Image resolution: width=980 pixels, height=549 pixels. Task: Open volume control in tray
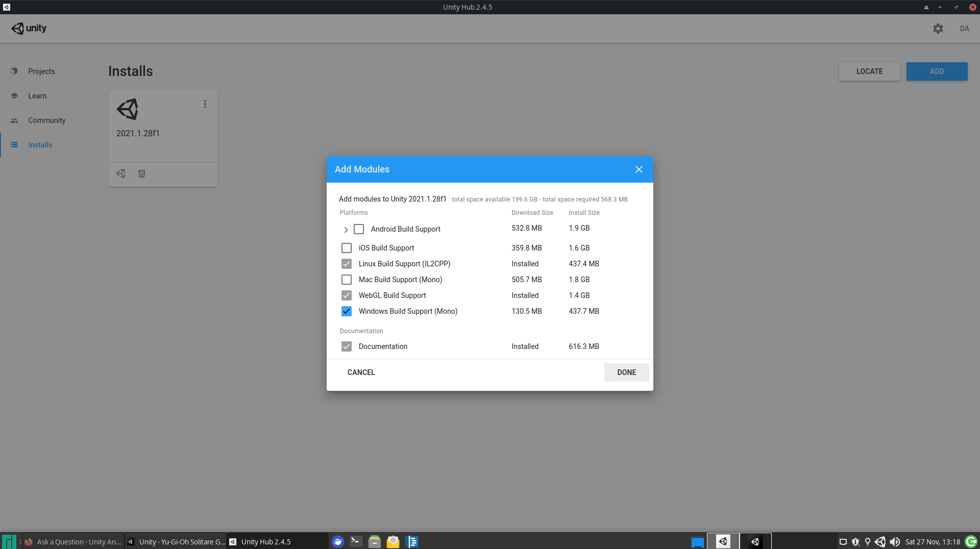pos(895,542)
